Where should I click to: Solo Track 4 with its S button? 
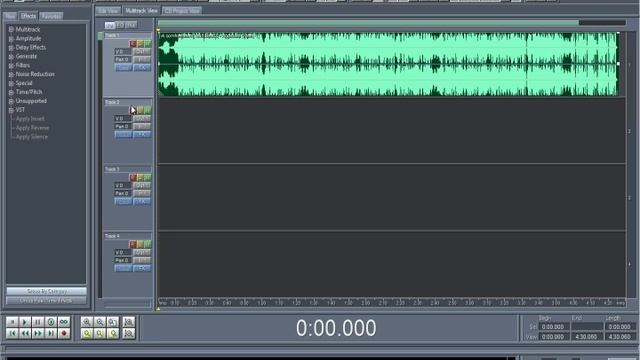140,244
